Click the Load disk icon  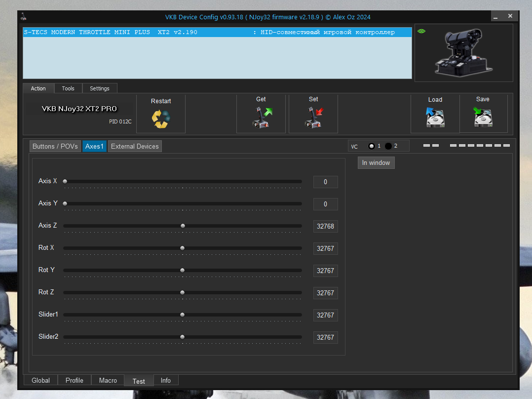435,118
